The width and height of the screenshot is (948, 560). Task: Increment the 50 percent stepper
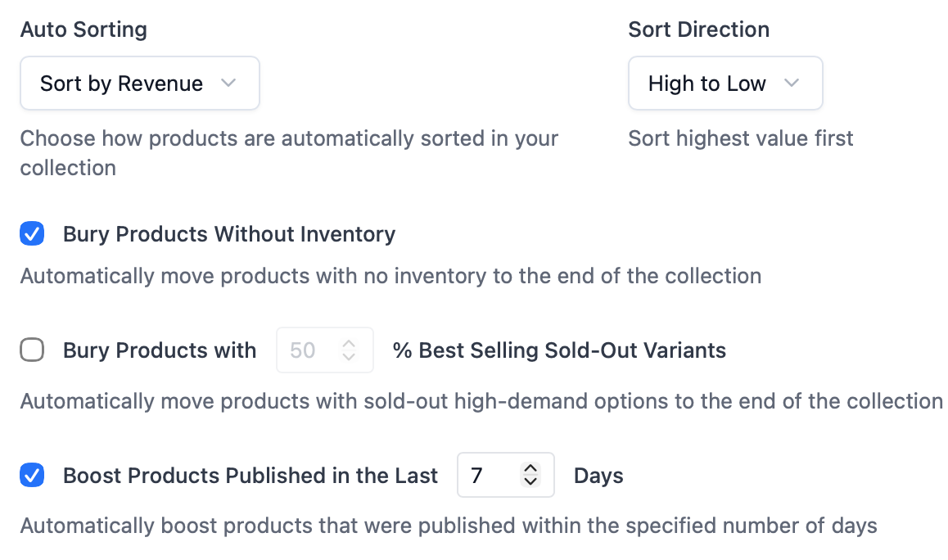[x=349, y=345]
